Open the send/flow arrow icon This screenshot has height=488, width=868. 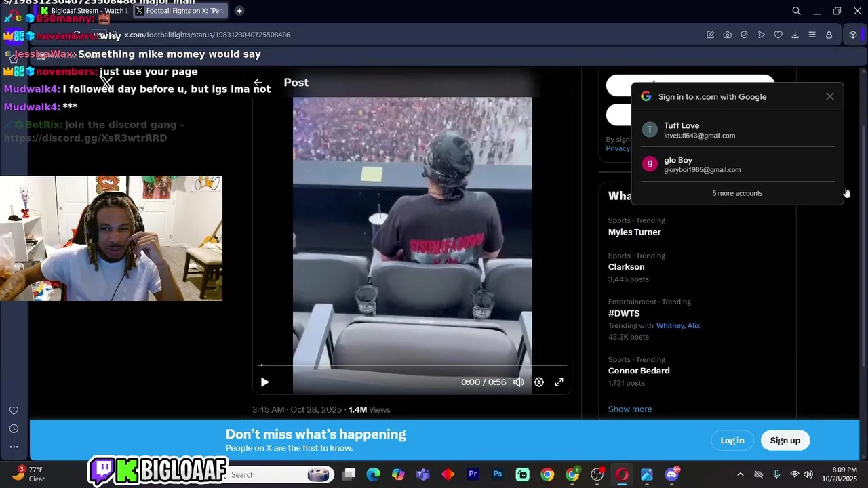pyautogui.click(x=762, y=35)
